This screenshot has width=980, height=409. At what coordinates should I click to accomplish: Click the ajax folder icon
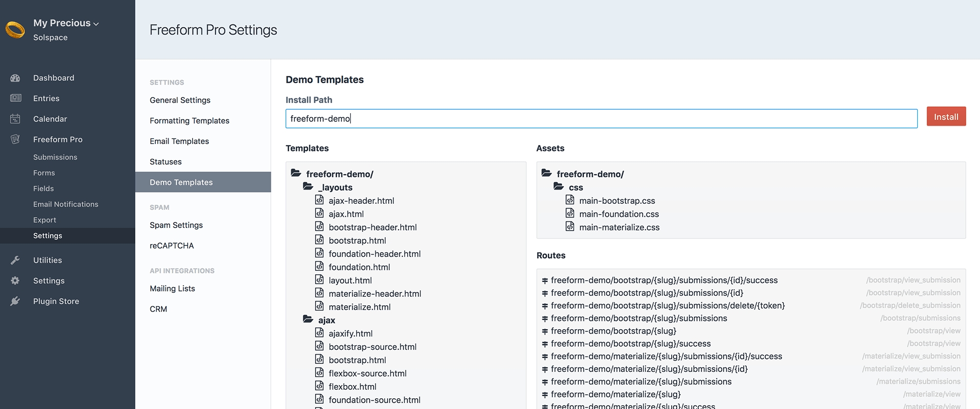[x=308, y=319]
